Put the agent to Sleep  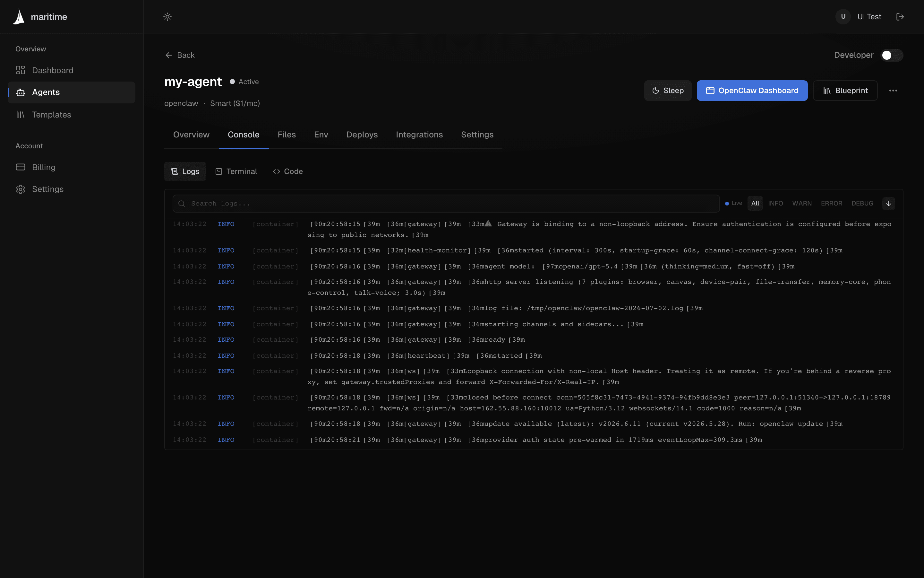click(667, 91)
